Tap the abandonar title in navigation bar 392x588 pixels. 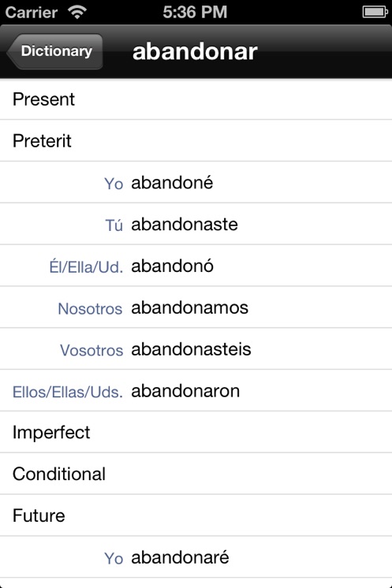pos(195,51)
